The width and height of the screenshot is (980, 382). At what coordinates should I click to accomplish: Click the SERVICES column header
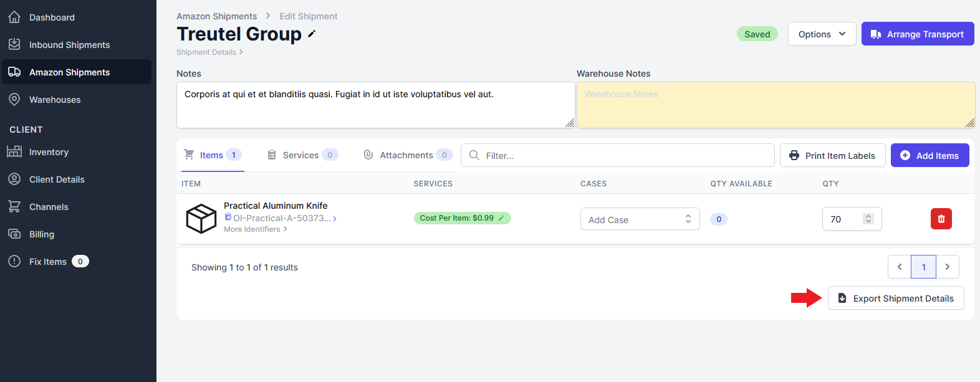(433, 184)
